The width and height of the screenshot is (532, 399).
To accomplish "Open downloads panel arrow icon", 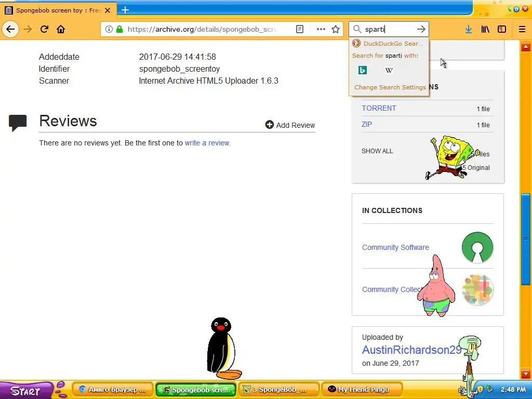I will (x=469, y=29).
